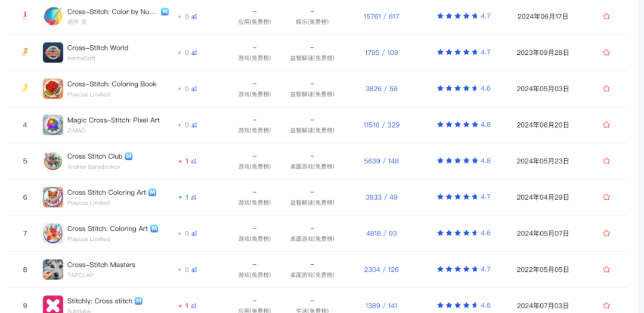Favorite Cross Stitch: Coloring Art (rank 7) star

tap(606, 233)
